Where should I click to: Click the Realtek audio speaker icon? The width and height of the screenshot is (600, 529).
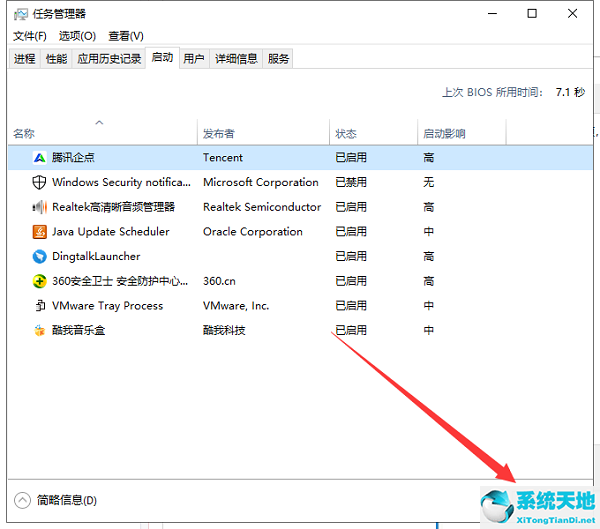(x=39, y=207)
